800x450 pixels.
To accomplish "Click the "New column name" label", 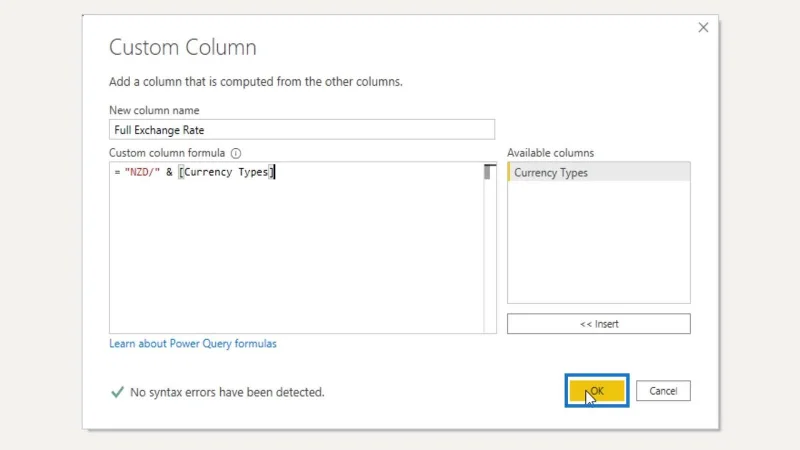I will pyautogui.click(x=154, y=110).
